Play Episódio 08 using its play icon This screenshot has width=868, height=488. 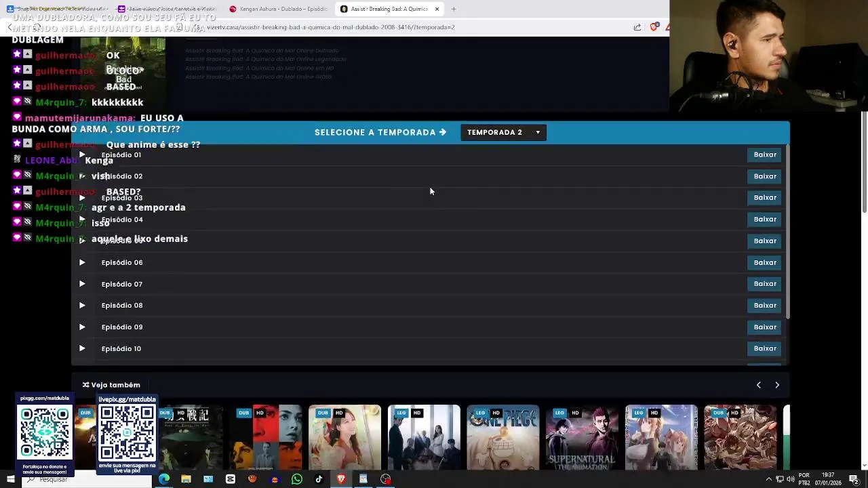coord(82,305)
